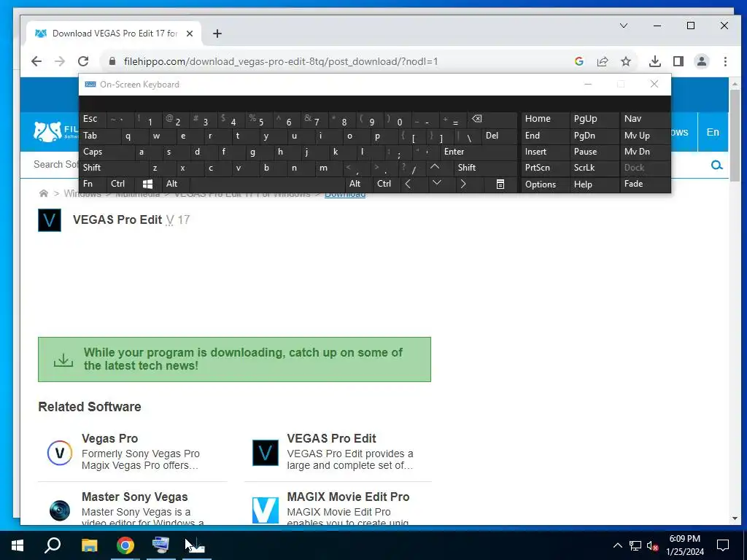Click the Del key

(x=500, y=136)
